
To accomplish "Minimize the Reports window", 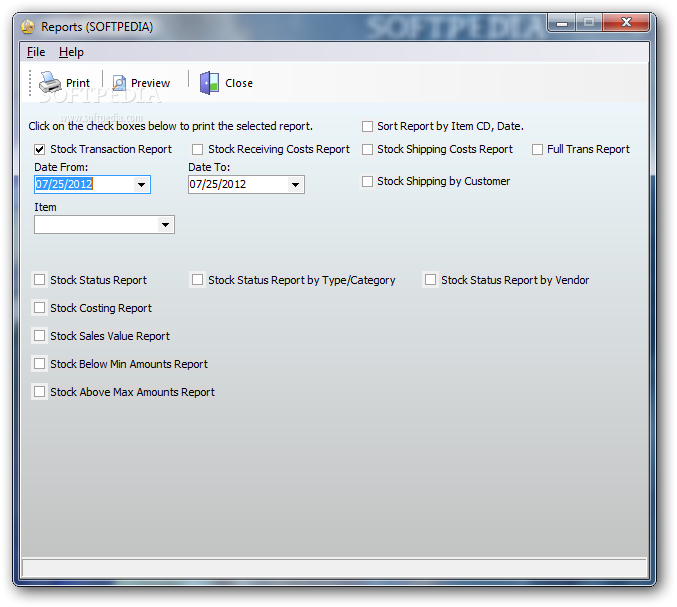I will (x=562, y=23).
